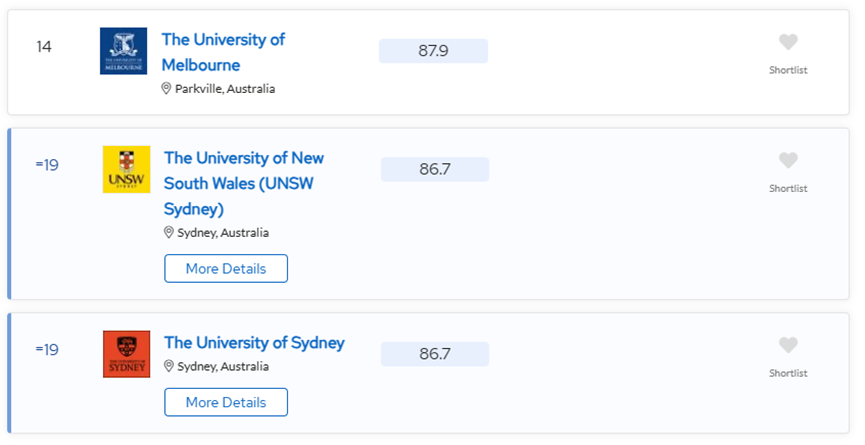This screenshot has width=865, height=445.
Task: Click the location pin under University of Sydney
Action: tap(169, 366)
